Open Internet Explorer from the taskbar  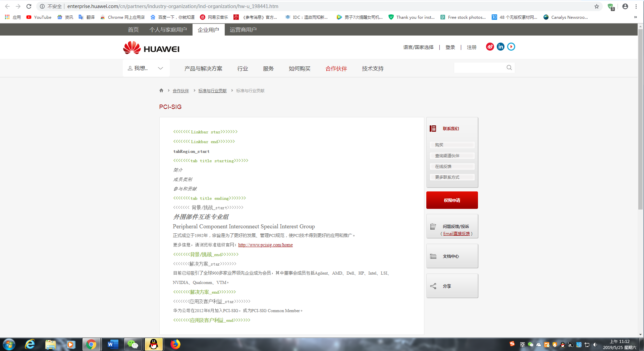[30, 344]
